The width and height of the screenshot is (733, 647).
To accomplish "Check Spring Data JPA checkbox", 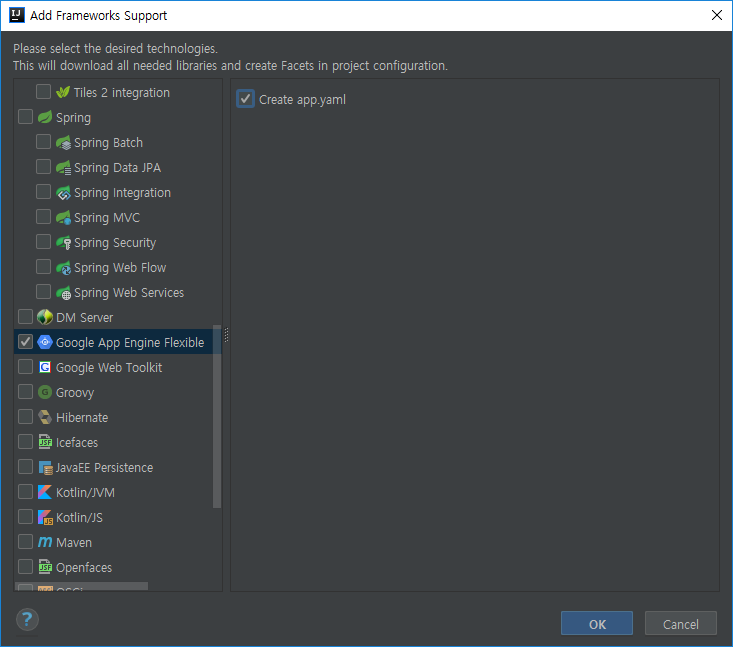I will [43, 167].
